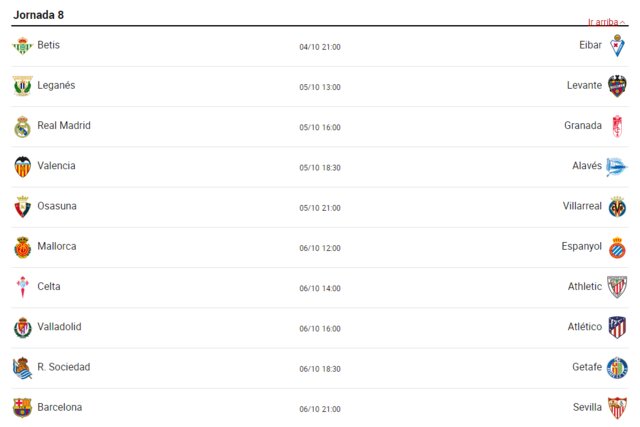Click the Betis club crest

(x=22, y=46)
